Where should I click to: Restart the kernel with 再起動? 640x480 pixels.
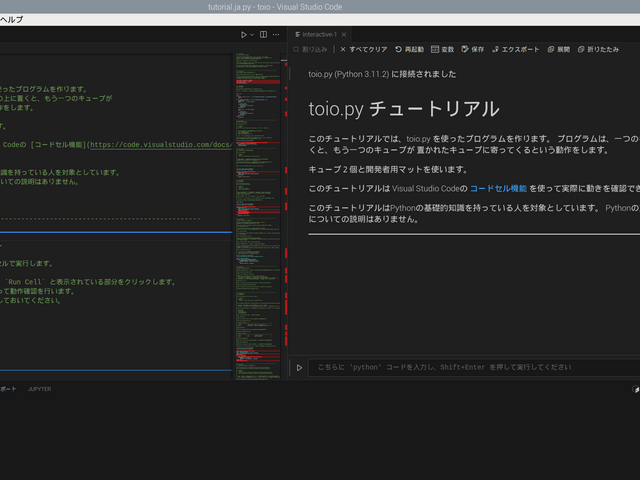coord(409,49)
